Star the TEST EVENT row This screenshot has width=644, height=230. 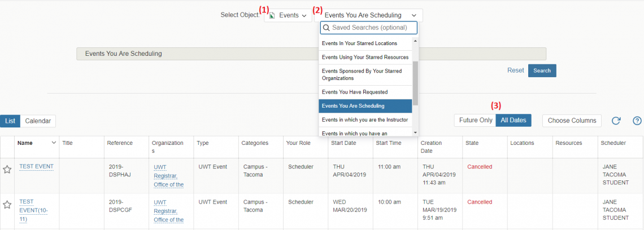pyautogui.click(x=7, y=170)
